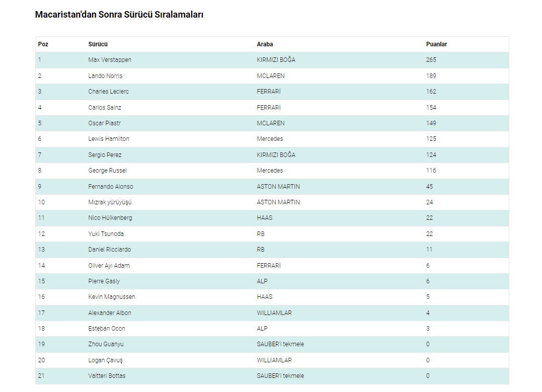Click HAAS in Kevin Magnussen's row
This screenshot has height=392, width=542.
pos(264,297)
